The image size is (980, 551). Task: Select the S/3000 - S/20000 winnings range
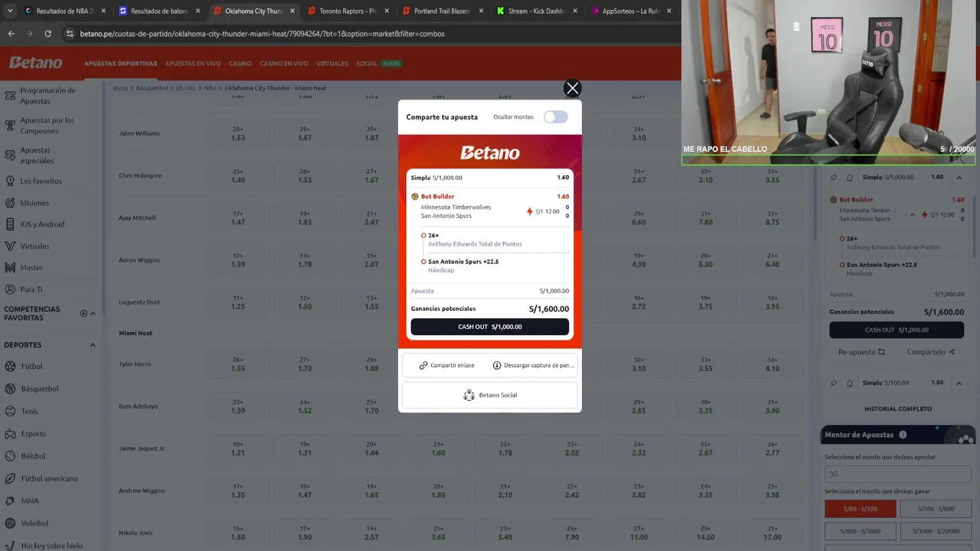pos(935,531)
